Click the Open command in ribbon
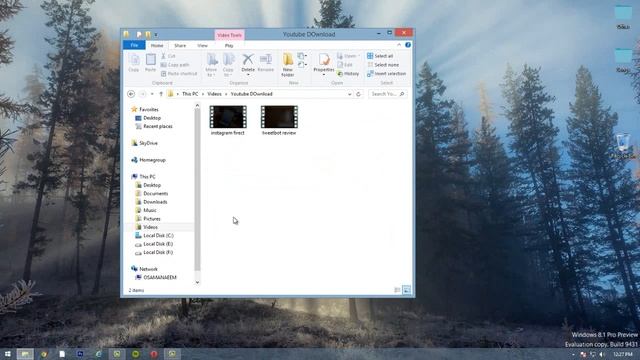The height and width of the screenshot is (360, 640). coord(348,56)
